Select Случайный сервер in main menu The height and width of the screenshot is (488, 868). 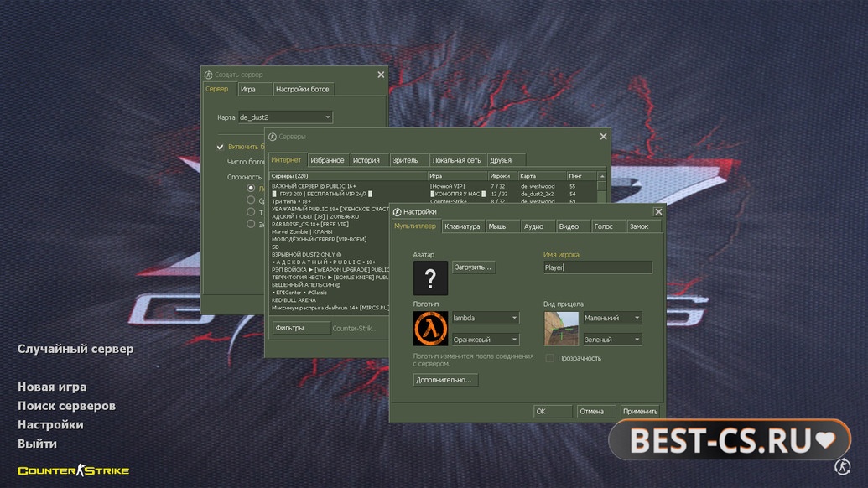point(75,349)
